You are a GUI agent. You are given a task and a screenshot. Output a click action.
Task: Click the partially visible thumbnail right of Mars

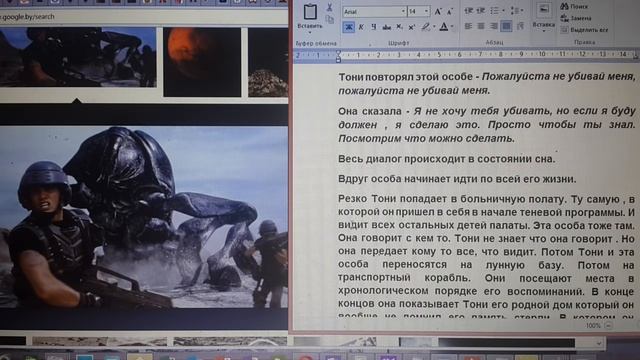pos(268,62)
